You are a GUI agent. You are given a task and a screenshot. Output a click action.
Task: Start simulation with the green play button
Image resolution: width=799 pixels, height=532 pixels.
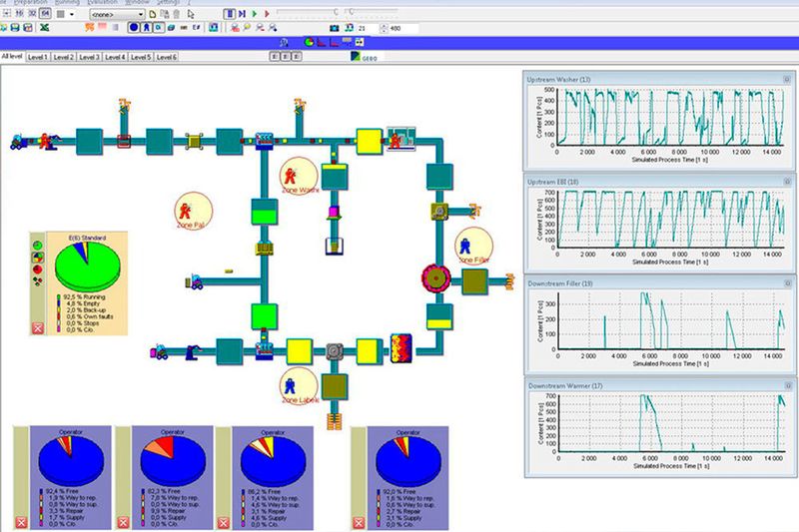pyautogui.click(x=255, y=14)
